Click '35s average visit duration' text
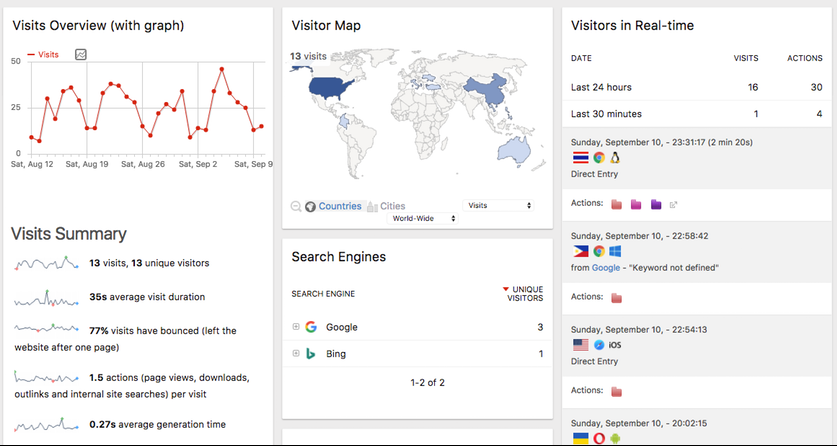 point(147,297)
